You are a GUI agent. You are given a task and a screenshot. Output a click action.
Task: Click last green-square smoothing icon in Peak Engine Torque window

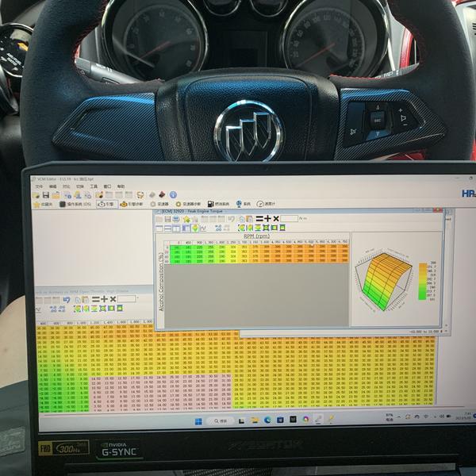pos(282,228)
